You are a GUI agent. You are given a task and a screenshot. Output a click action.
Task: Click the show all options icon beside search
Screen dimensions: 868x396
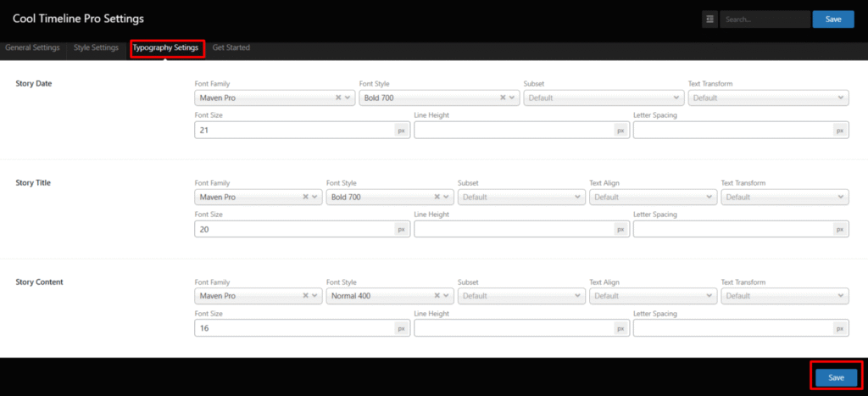[709, 20]
